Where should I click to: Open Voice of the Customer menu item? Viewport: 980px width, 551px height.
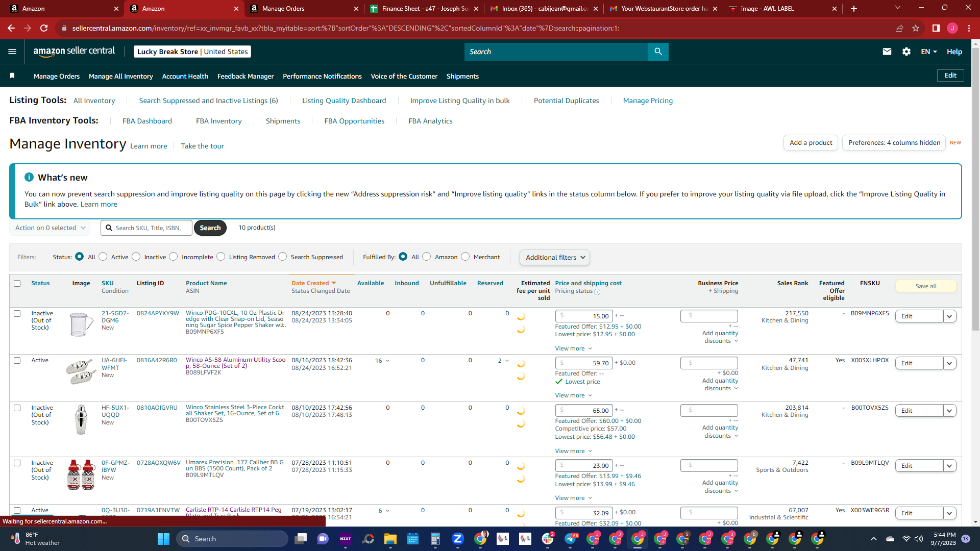(404, 76)
